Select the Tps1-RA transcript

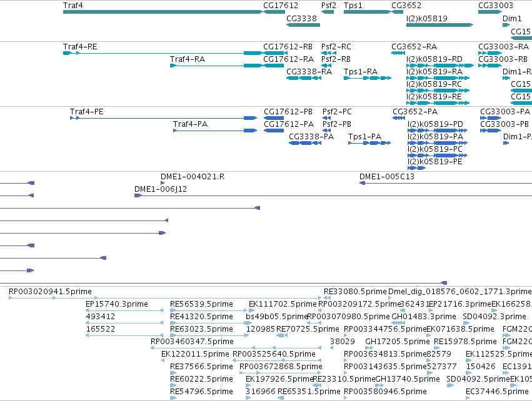point(368,78)
